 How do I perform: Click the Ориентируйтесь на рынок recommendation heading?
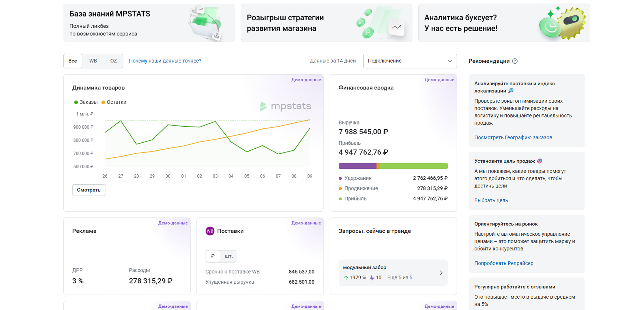pos(506,224)
